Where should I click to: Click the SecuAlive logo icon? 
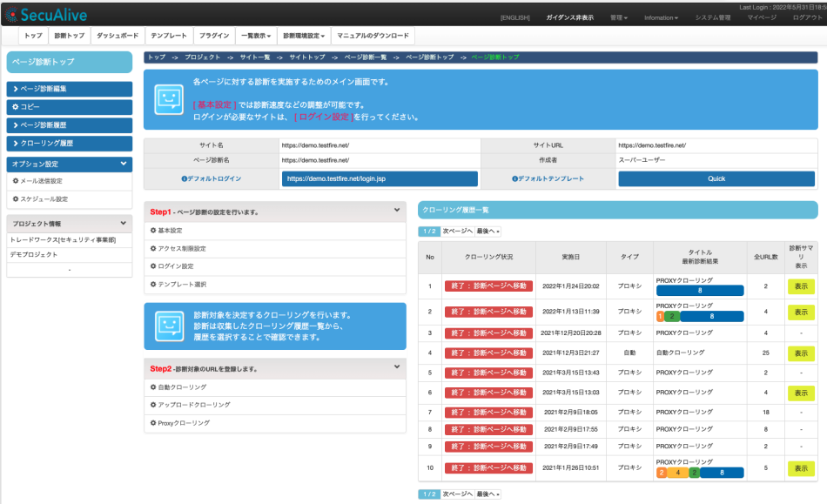pyautogui.click(x=11, y=15)
